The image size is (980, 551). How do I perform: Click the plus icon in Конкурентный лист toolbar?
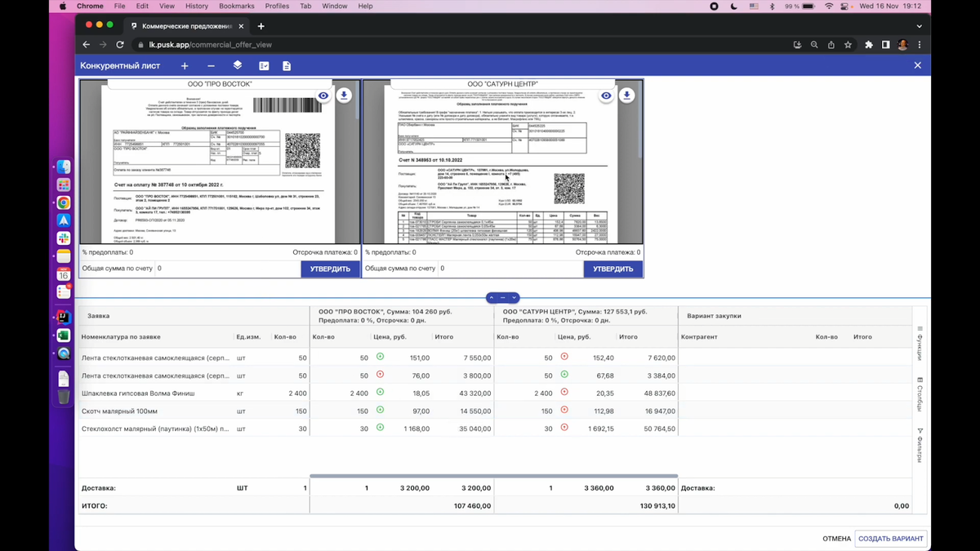(x=185, y=65)
